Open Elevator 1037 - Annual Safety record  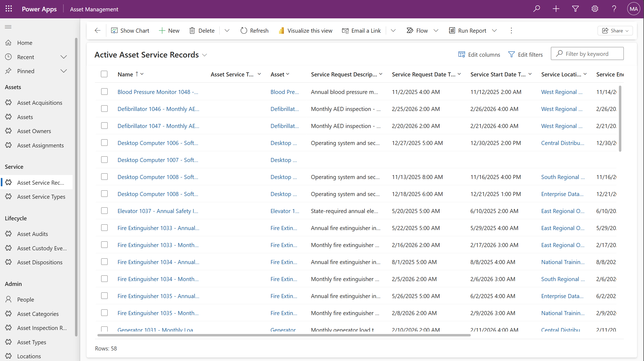pos(158,211)
